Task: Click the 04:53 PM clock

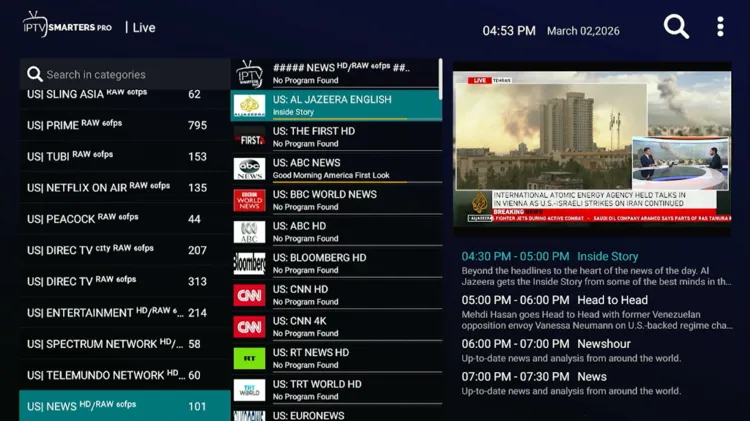Action: [509, 31]
